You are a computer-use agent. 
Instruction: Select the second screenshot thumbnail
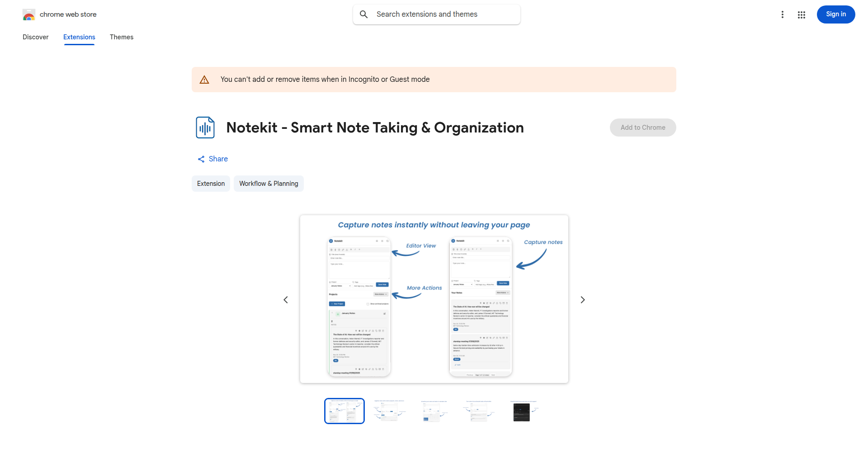pyautogui.click(x=389, y=411)
